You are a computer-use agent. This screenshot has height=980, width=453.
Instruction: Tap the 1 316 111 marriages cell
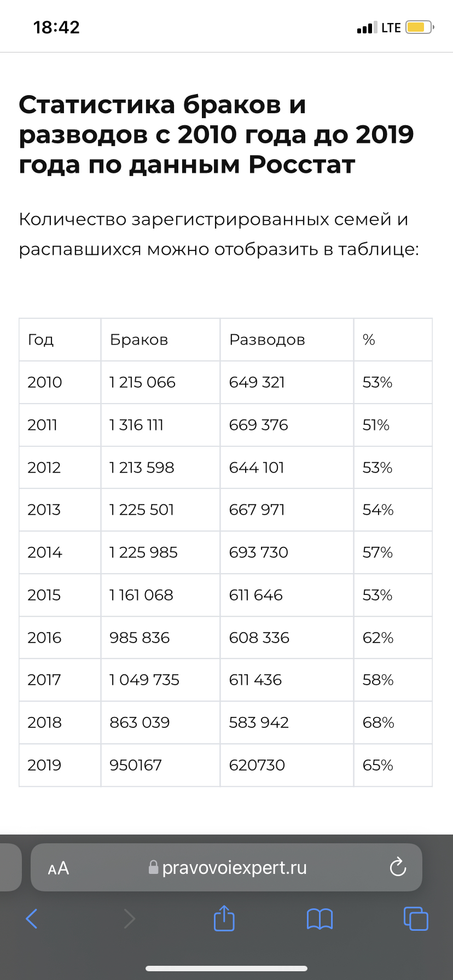[x=137, y=425]
